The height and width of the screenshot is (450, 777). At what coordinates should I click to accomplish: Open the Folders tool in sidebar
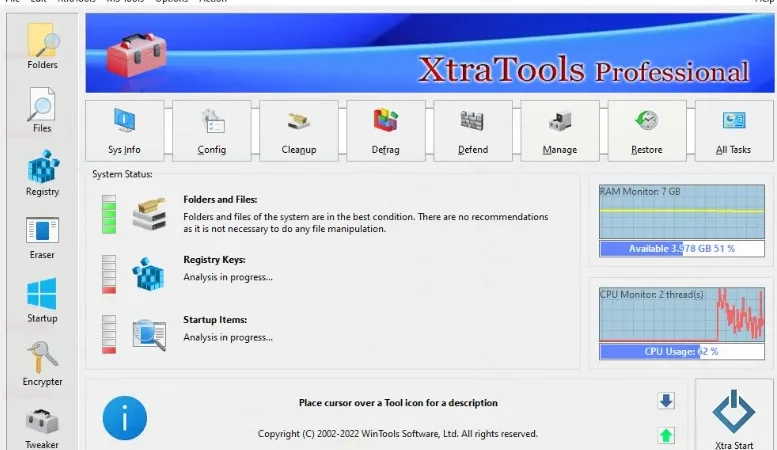(43, 46)
